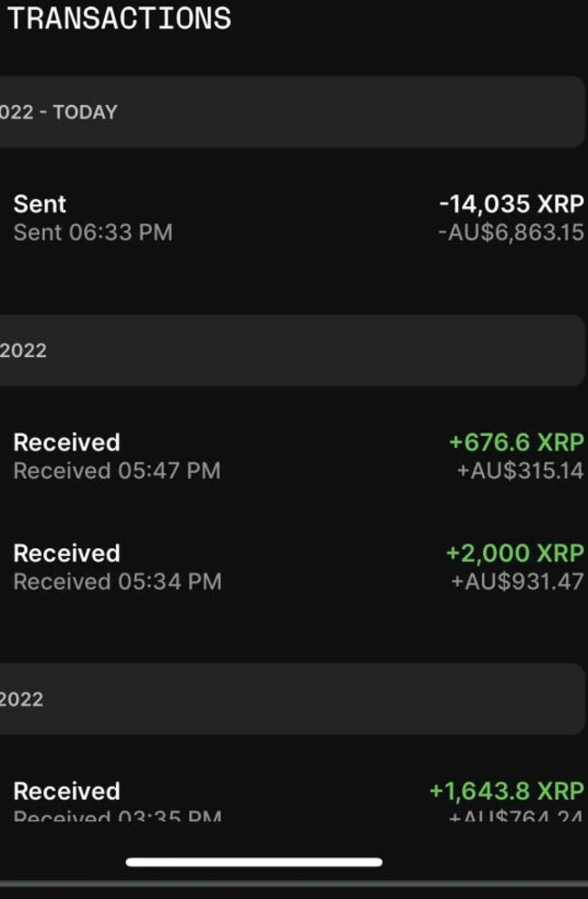Tap the -14,035 XRP amount
The image size is (588, 899).
click(511, 204)
